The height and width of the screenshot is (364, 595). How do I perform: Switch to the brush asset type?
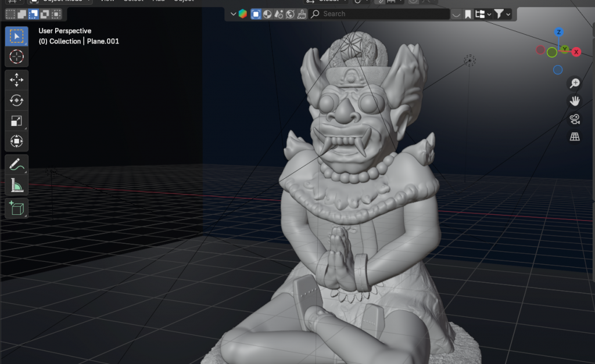click(x=302, y=14)
